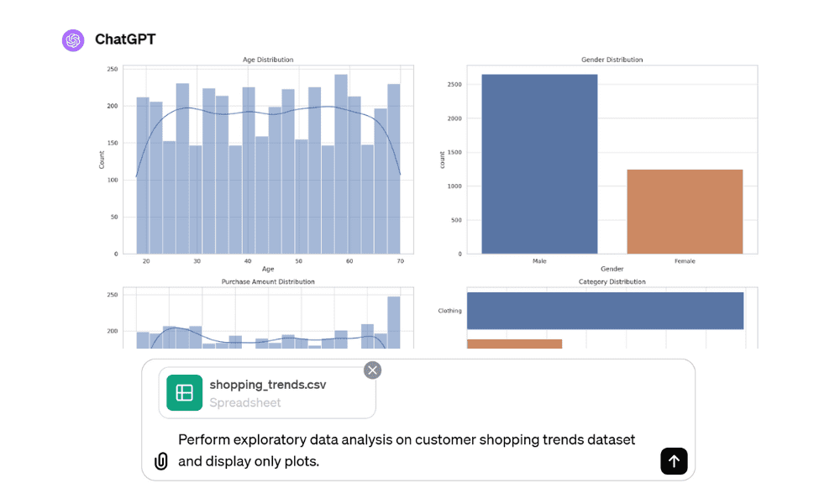Remove the shopping_trends.csv attachment
This screenshot has width=840, height=504.
[x=372, y=370]
